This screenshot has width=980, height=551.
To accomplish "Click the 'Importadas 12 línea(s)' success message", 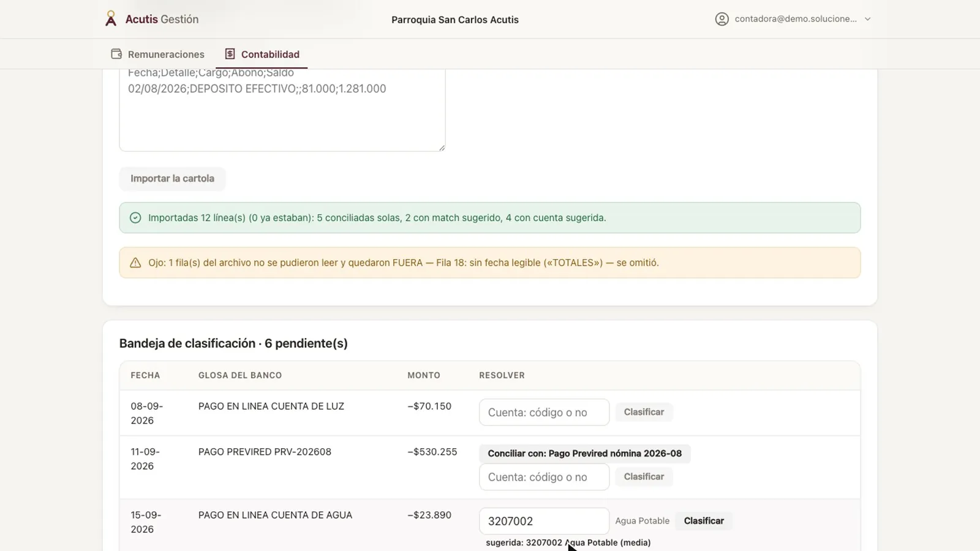I will point(377,218).
